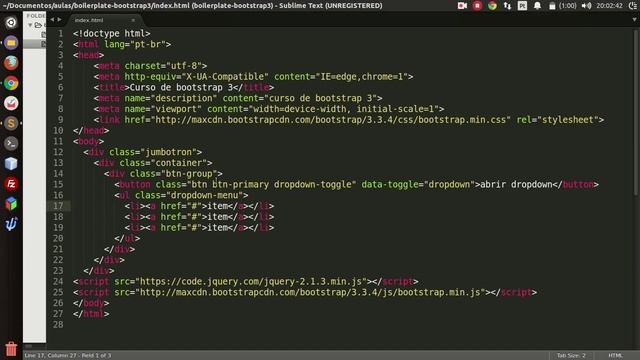This screenshot has height=360, width=640.
Task: Click class="container" on line 13
Action: [163, 163]
